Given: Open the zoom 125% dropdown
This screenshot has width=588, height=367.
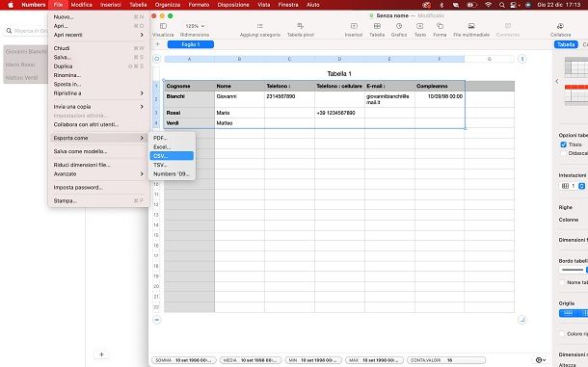Looking at the screenshot, I should 195,26.
